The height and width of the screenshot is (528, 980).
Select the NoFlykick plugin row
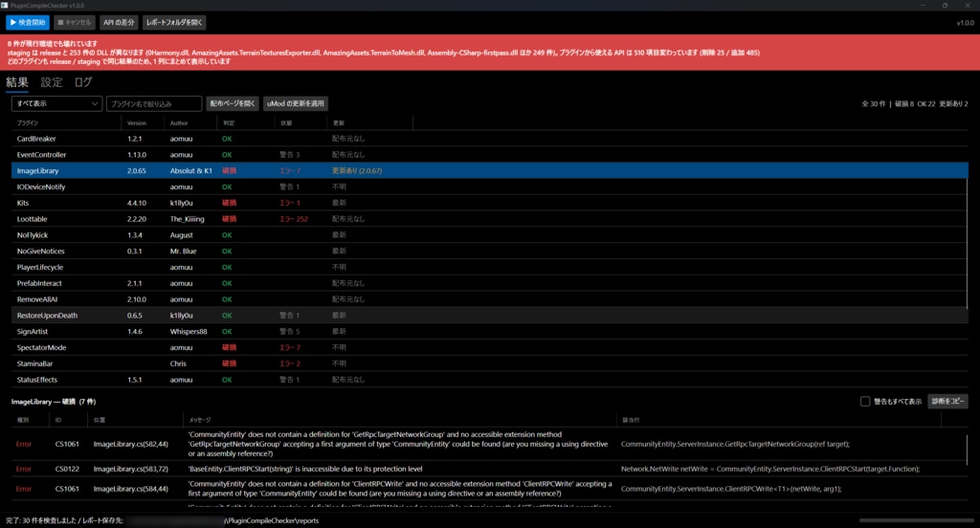(x=489, y=235)
